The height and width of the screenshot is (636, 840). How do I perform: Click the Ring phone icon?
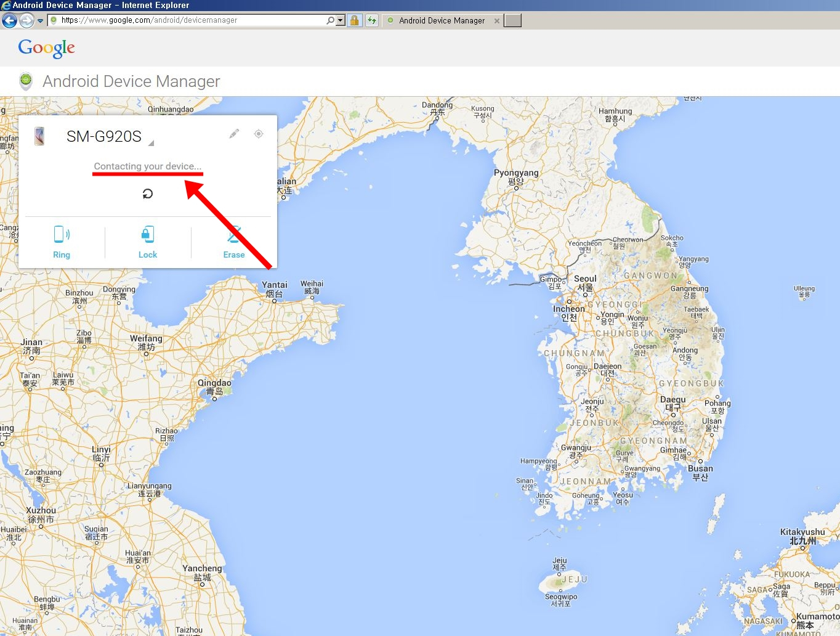[x=62, y=234]
